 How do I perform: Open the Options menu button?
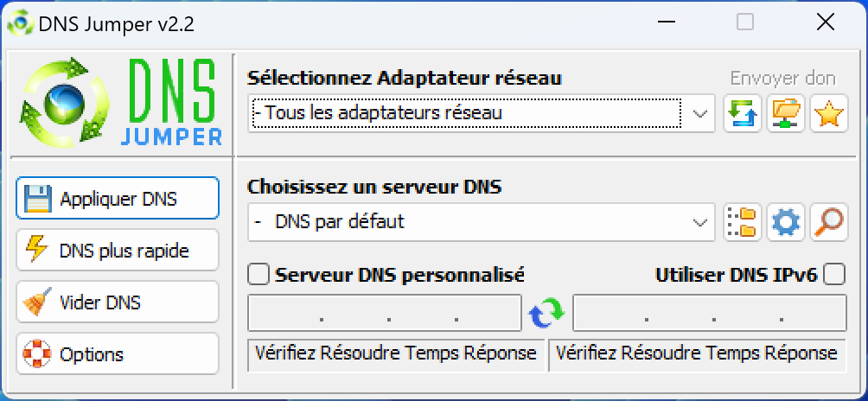tap(118, 354)
